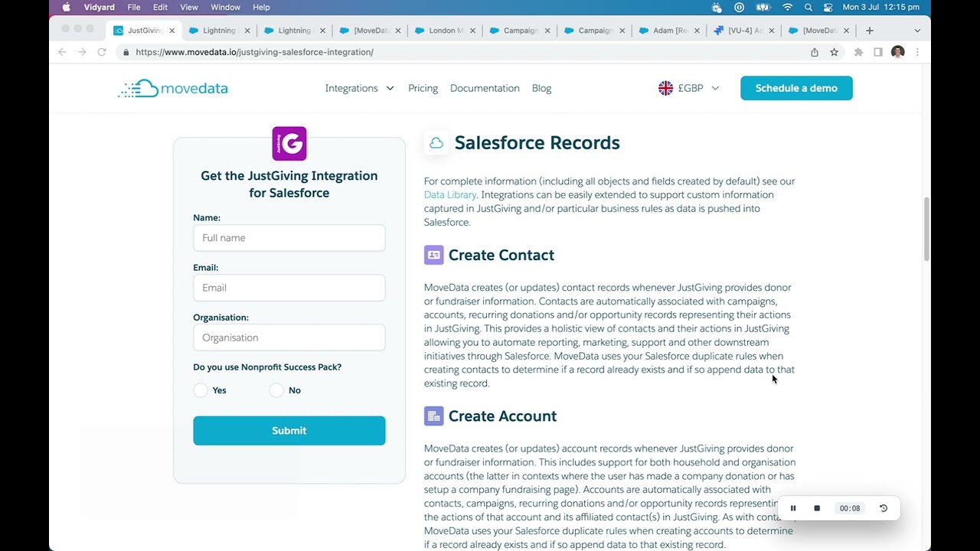This screenshot has height=551, width=980.
Task: Click the JustGiving logo icon above the form
Action: [x=289, y=143]
